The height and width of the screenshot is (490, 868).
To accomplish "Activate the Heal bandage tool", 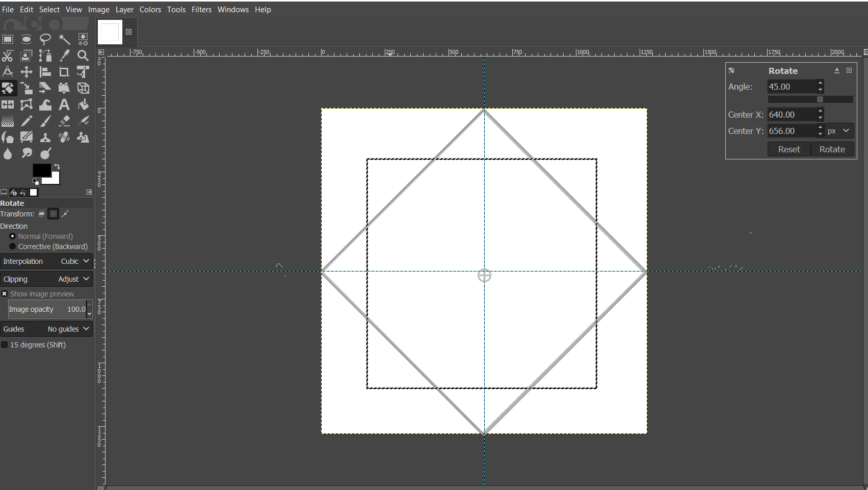I will click(x=64, y=137).
